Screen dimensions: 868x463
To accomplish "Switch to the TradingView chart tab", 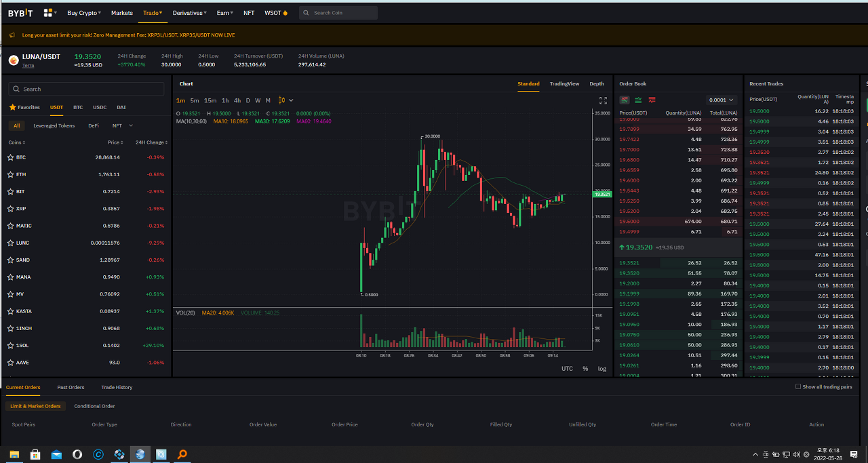I will [x=564, y=84].
